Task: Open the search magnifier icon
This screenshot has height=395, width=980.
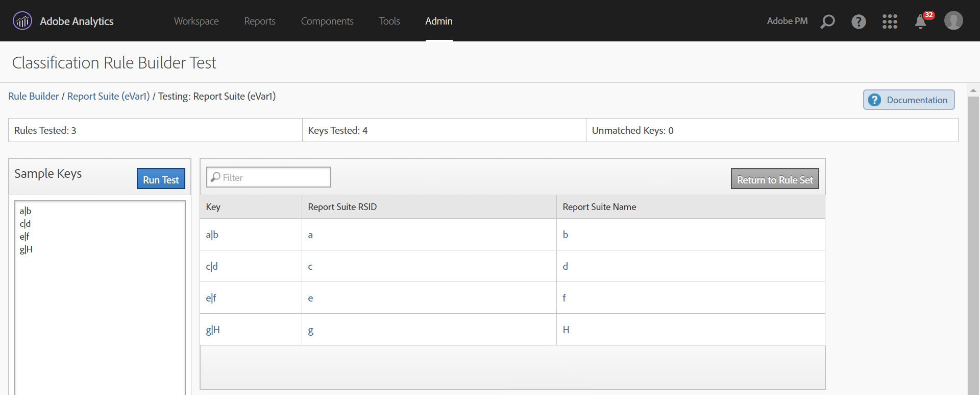Action: tap(827, 21)
